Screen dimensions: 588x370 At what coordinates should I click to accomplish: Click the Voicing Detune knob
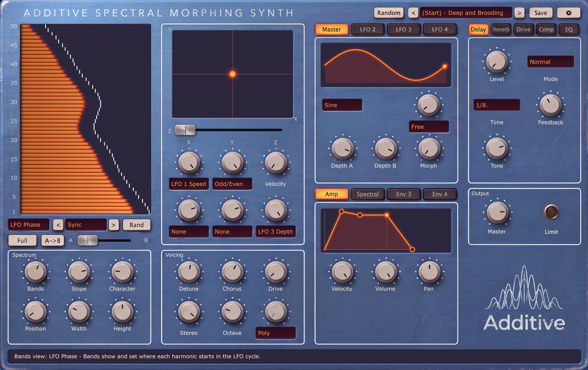[x=189, y=271]
